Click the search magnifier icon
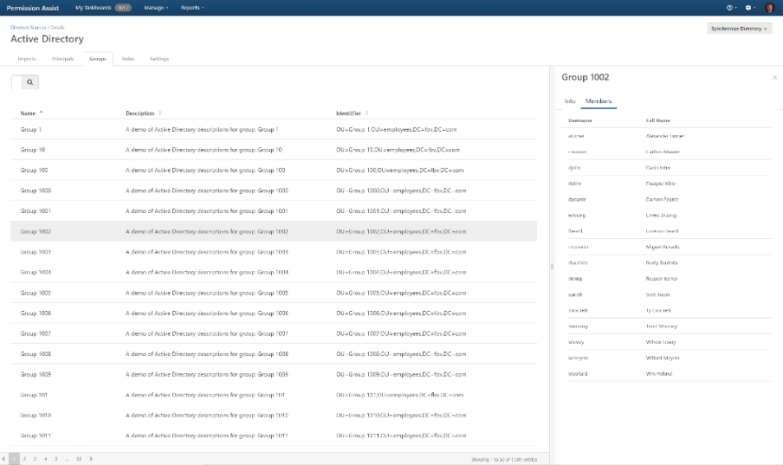 [30, 83]
